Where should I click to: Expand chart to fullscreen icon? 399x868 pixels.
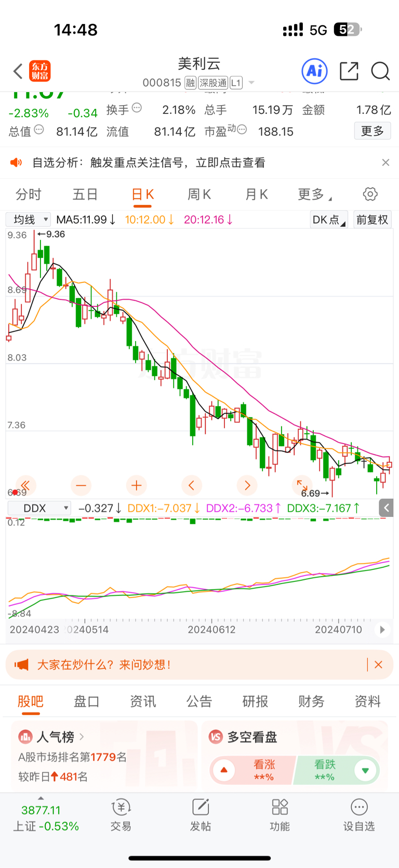click(302, 485)
